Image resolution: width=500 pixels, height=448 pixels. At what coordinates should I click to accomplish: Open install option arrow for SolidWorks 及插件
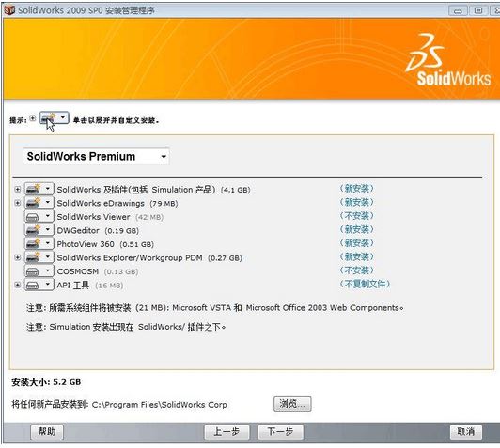(48, 189)
